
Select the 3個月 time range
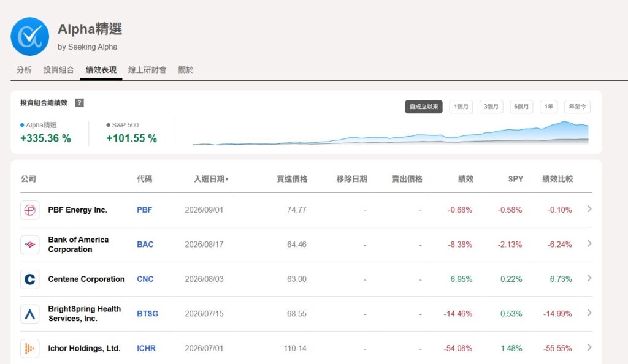click(491, 107)
